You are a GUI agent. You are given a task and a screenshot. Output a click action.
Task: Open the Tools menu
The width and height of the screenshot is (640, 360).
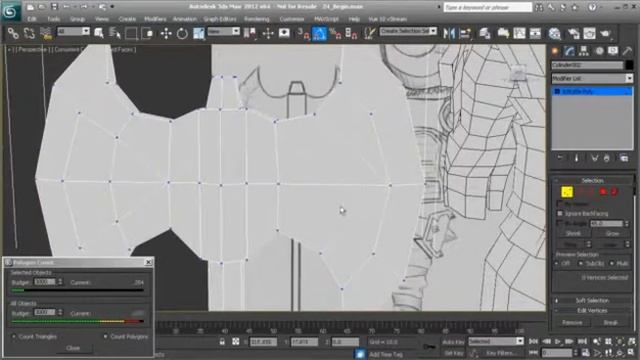[53, 19]
